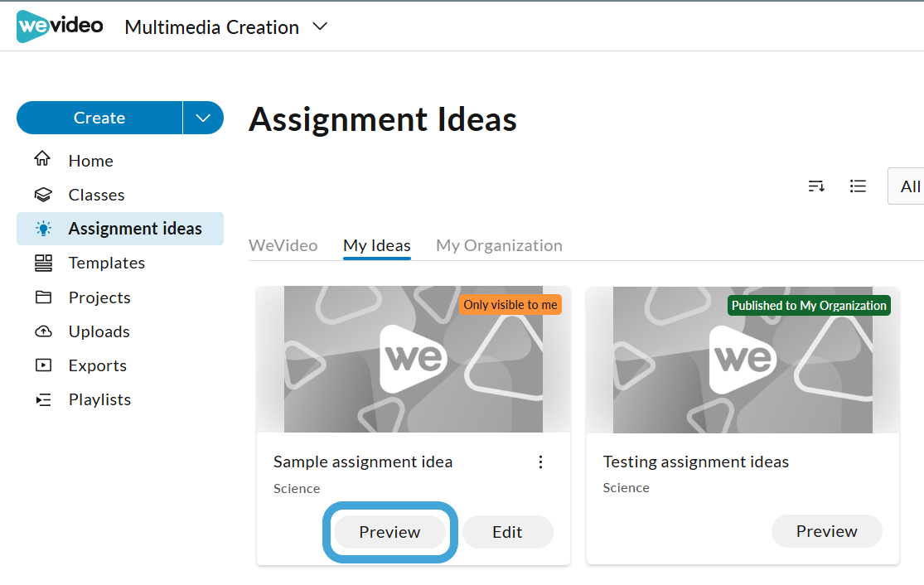Screen dimensions: 924x585
Task: Open the sort order icon
Action: [816, 186]
